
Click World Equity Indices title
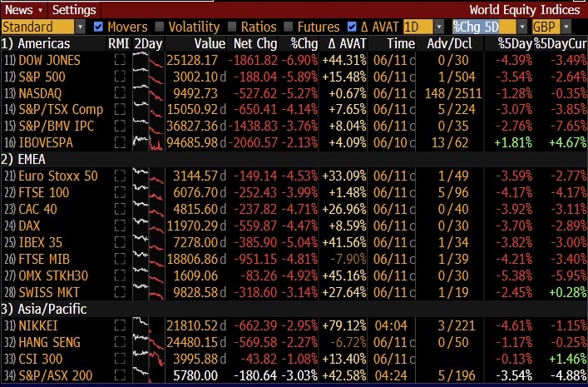[x=525, y=10]
